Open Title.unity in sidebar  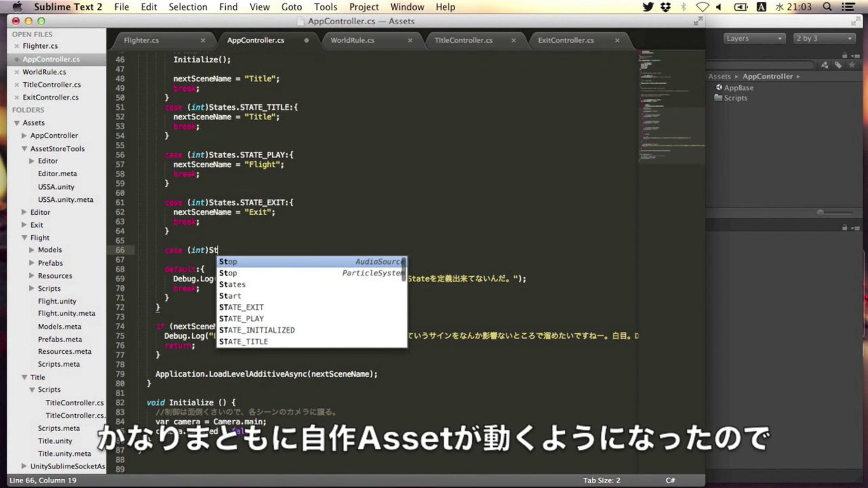tap(55, 441)
